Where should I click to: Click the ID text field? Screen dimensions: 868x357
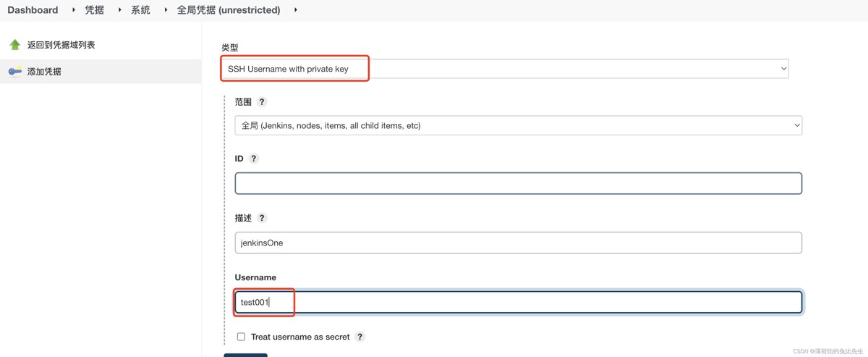tap(518, 183)
